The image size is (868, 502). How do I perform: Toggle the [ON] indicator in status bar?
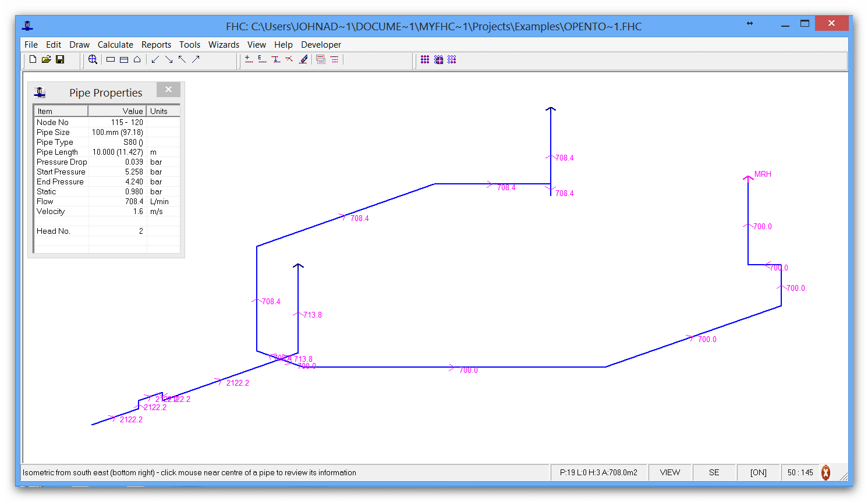(x=758, y=472)
